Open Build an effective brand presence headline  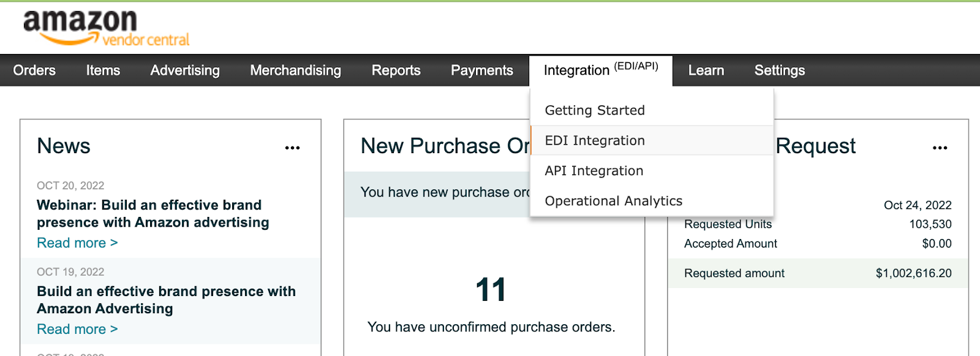(x=166, y=300)
